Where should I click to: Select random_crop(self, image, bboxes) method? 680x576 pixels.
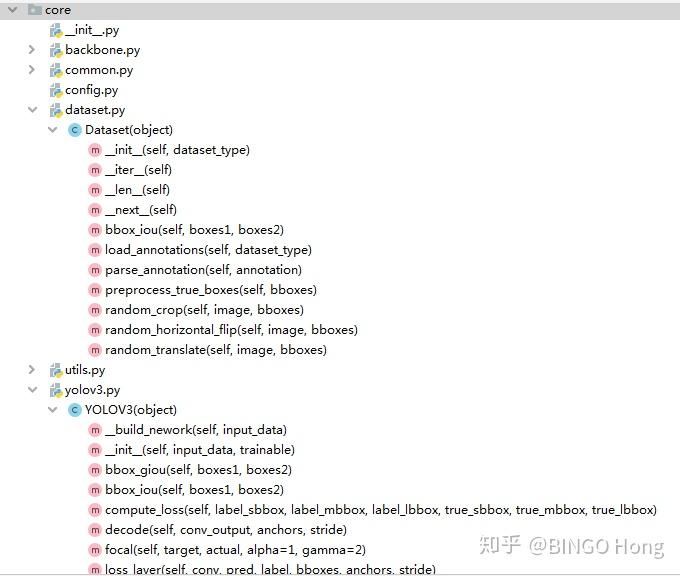click(x=204, y=310)
